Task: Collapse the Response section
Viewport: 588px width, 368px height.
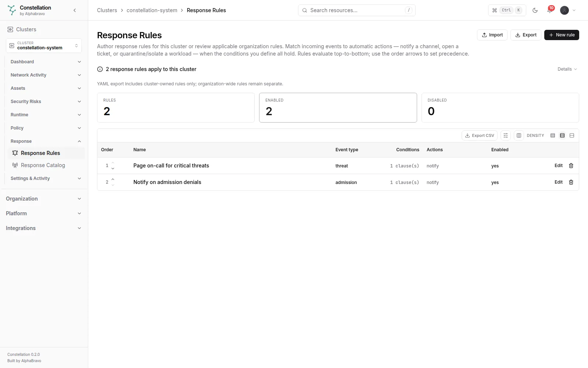Action: (46, 141)
